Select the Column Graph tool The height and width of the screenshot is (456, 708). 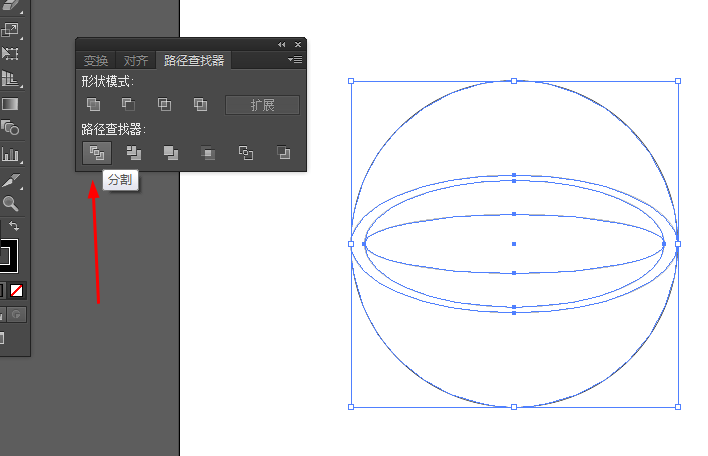pos(11,154)
